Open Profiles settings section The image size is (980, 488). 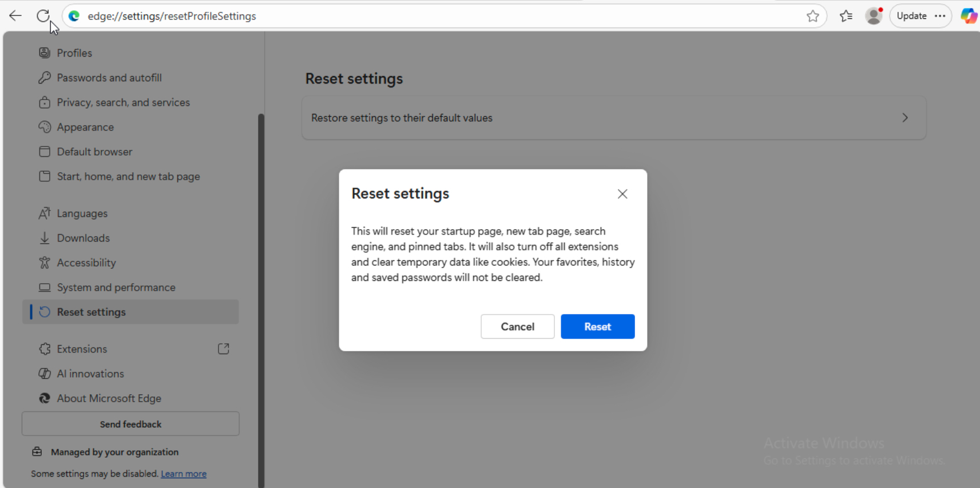tap(130, 53)
